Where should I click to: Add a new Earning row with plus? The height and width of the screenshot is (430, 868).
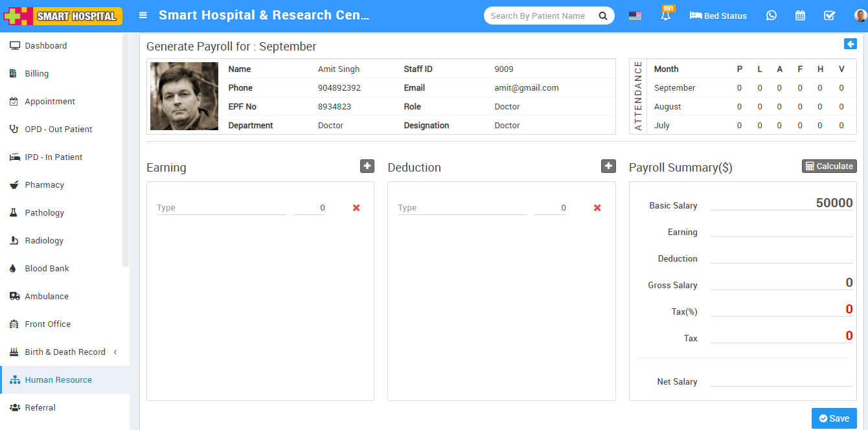pos(367,166)
